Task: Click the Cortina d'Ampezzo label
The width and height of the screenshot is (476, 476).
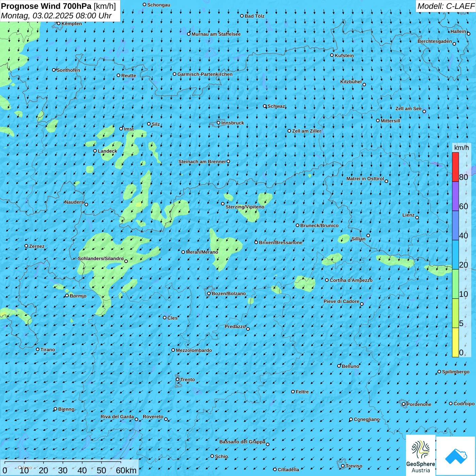Action: 351,280
